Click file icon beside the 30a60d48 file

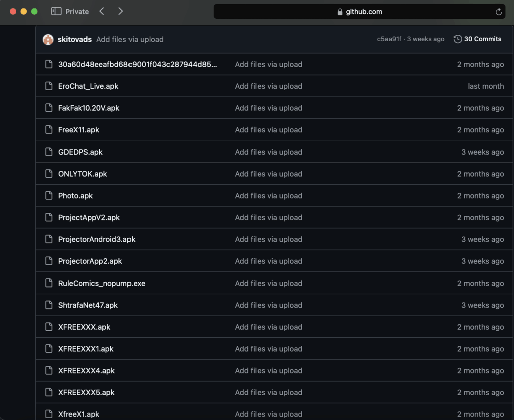click(x=49, y=64)
